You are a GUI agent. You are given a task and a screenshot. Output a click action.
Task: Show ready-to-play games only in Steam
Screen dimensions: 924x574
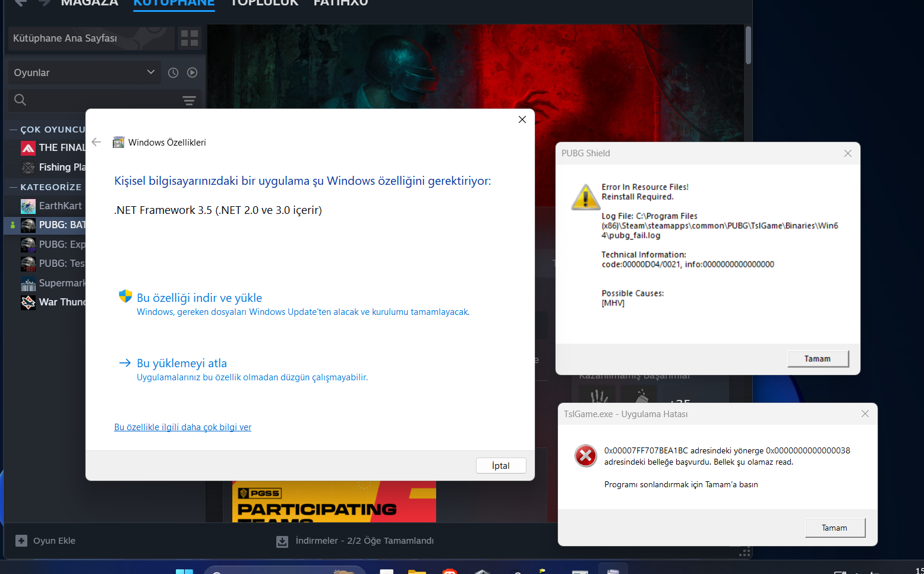pyautogui.click(x=192, y=72)
